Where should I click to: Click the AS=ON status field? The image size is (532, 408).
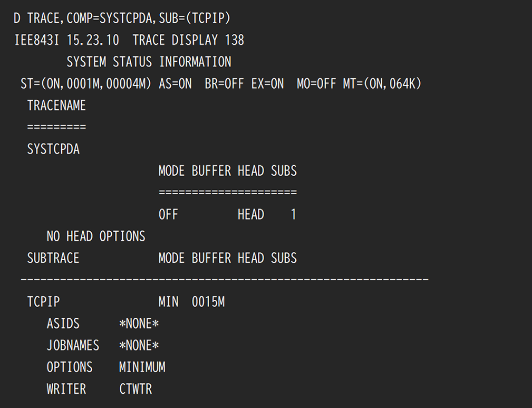pos(175,83)
